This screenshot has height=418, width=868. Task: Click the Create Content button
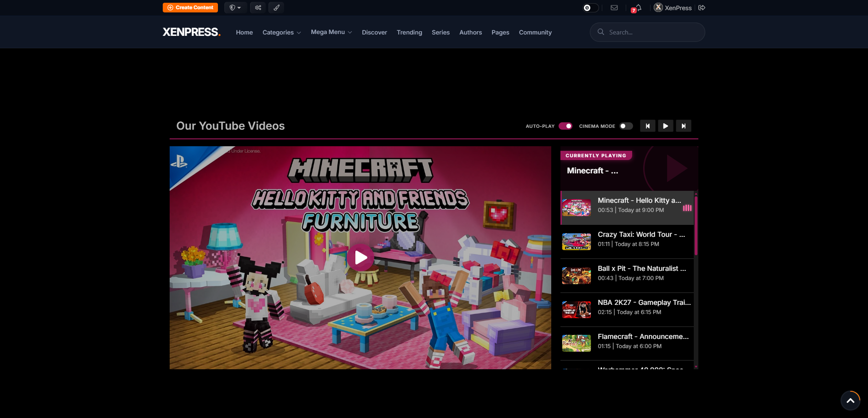190,7
